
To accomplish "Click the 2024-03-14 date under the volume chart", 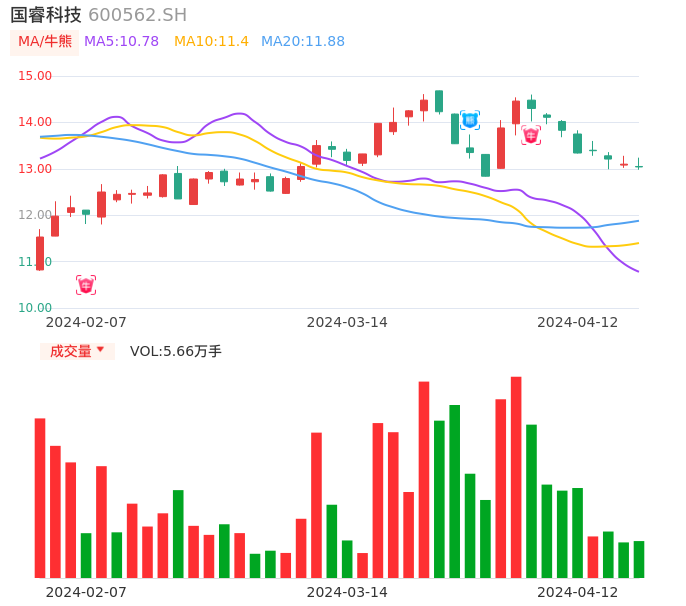I will click(x=347, y=592).
